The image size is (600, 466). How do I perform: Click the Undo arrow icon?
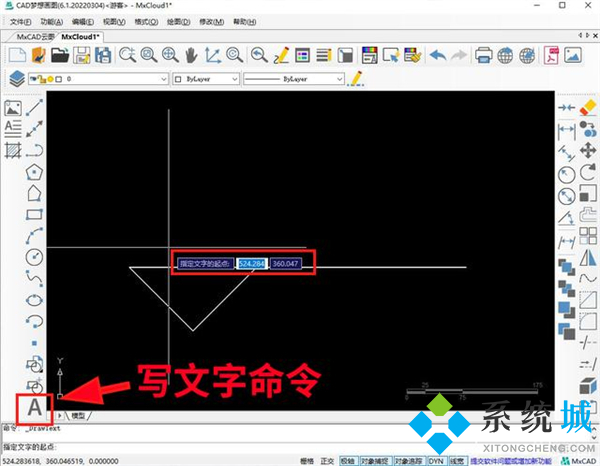click(436, 54)
